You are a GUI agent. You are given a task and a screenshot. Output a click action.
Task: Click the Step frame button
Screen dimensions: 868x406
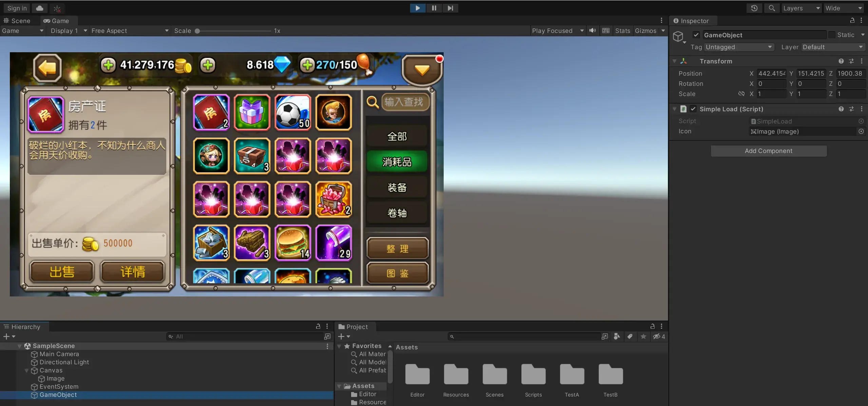(x=450, y=8)
